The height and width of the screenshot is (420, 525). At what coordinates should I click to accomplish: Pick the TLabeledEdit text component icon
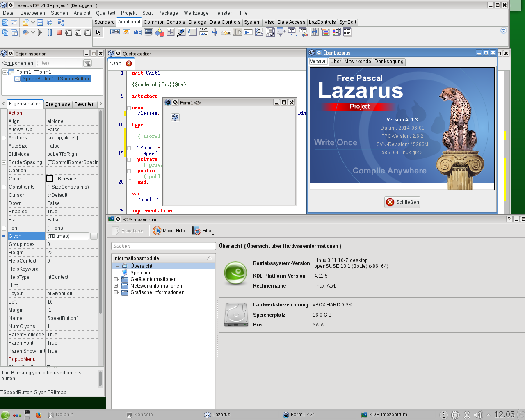tap(203, 32)
